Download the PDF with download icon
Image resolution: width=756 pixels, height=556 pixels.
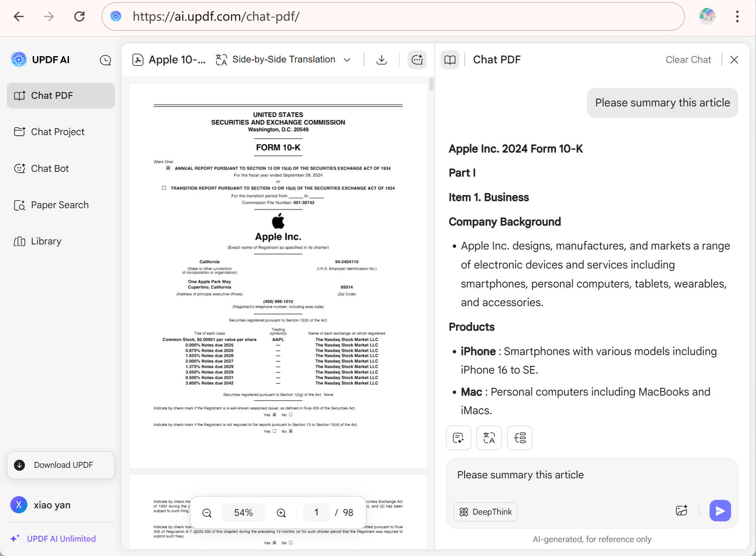click(x=381, y=60)
